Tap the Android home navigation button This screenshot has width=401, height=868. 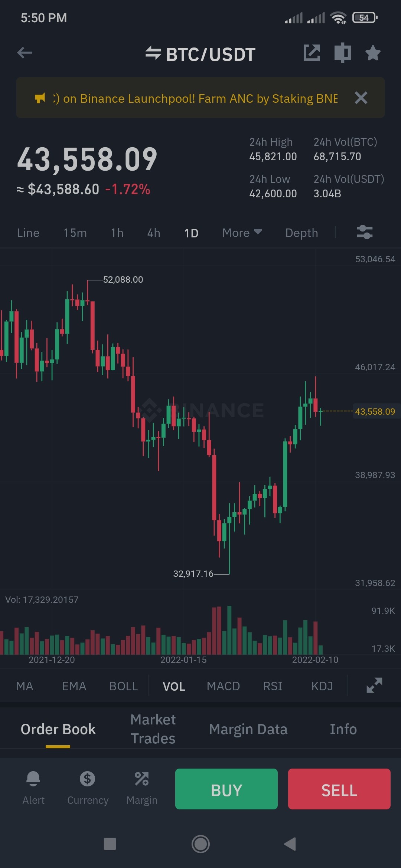pos(200,844)
